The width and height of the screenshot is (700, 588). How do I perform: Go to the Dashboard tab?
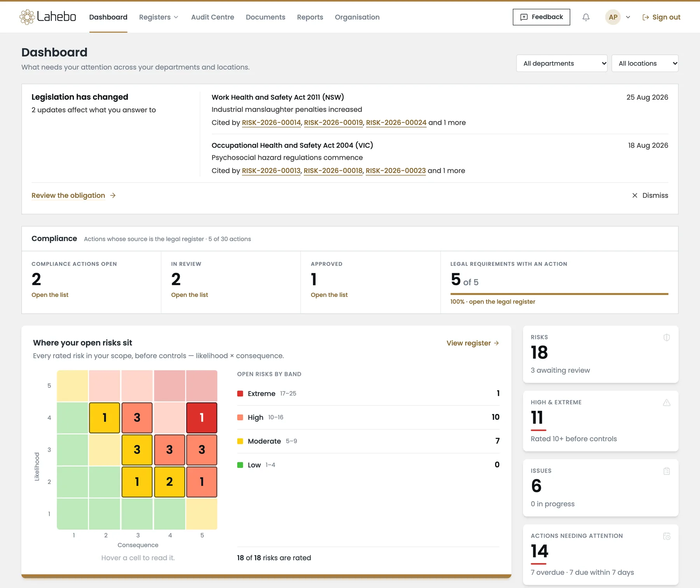(108, 17)
